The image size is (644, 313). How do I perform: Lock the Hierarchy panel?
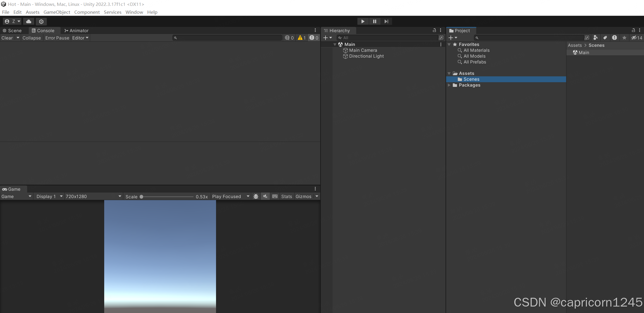(434, 30)
